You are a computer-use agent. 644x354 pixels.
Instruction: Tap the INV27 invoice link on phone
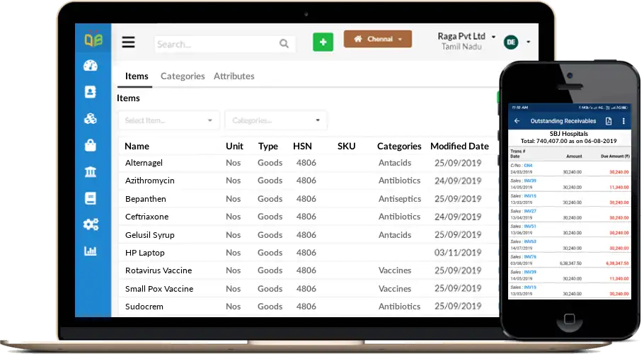[x=530, y=211]
